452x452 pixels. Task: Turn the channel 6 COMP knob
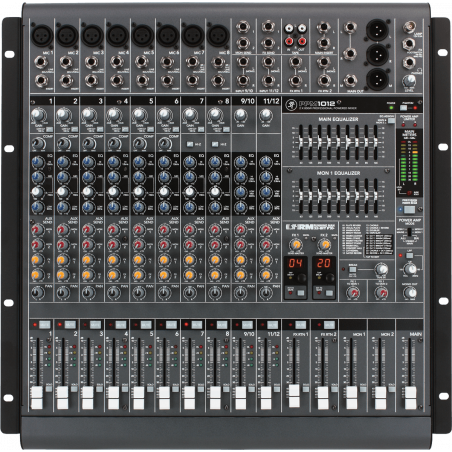164,144
